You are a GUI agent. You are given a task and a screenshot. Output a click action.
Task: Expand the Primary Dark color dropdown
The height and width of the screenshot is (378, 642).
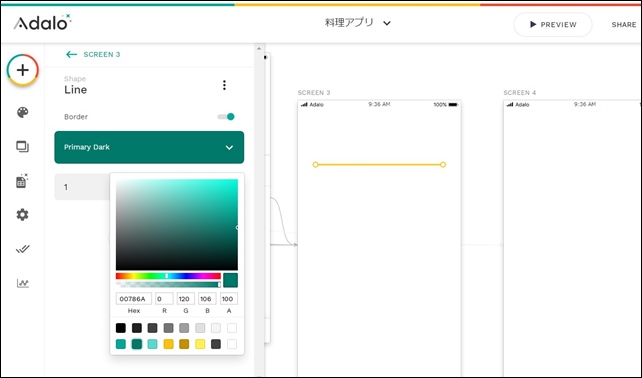point(149,147)
